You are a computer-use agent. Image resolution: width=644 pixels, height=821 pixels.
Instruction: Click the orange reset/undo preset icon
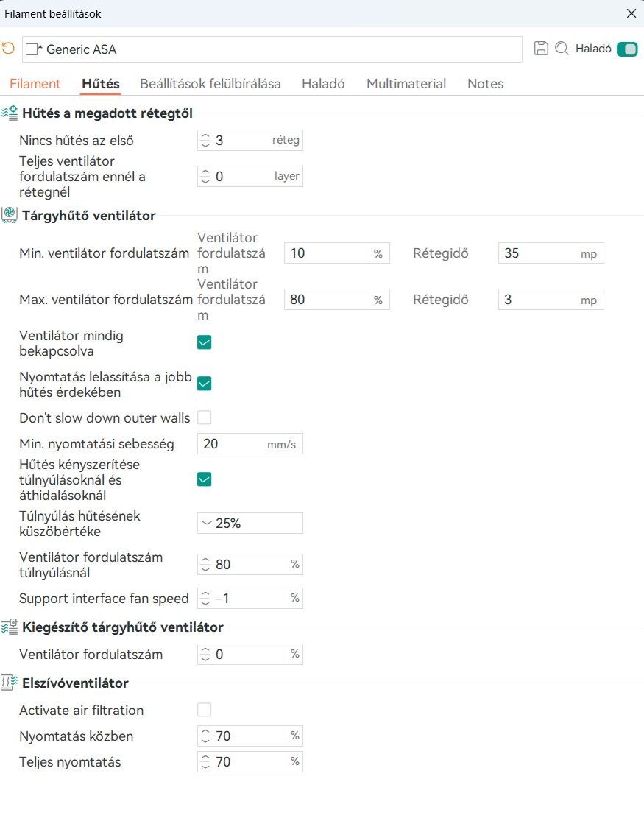pos(8,49)
